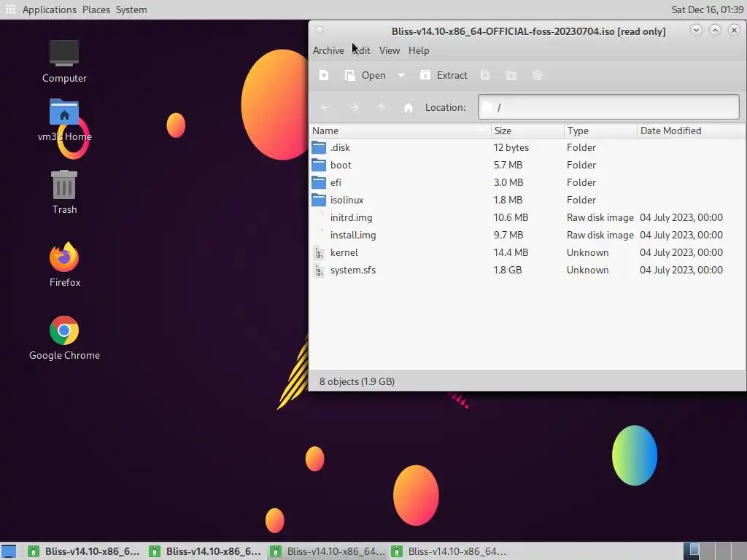This screenshot has width=747, height=560.
Task: Launch Google Chrome from the desktop icon
Action: [64, 330]
